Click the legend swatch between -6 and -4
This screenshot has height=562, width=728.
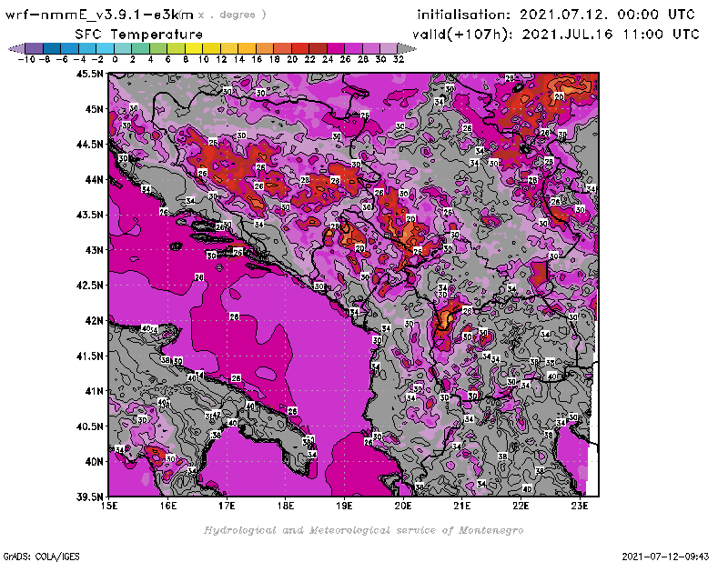point(70,48)
